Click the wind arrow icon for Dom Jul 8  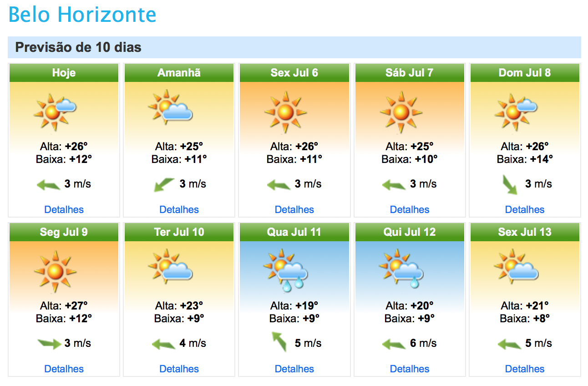pyautogui.click(x=510, y=184)
